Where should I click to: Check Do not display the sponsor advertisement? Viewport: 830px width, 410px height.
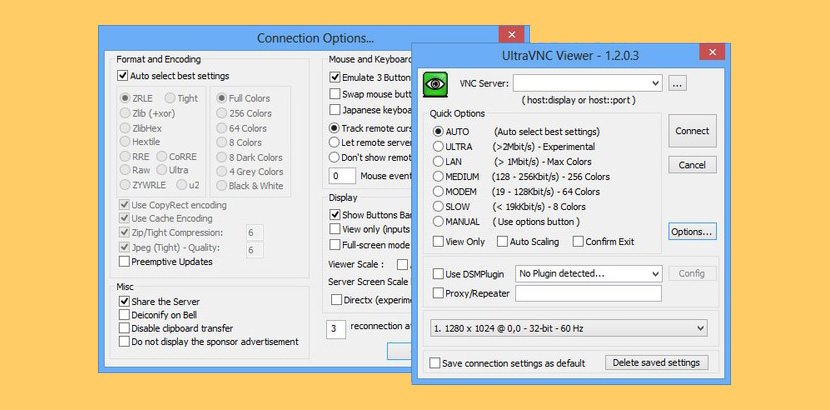124,342
